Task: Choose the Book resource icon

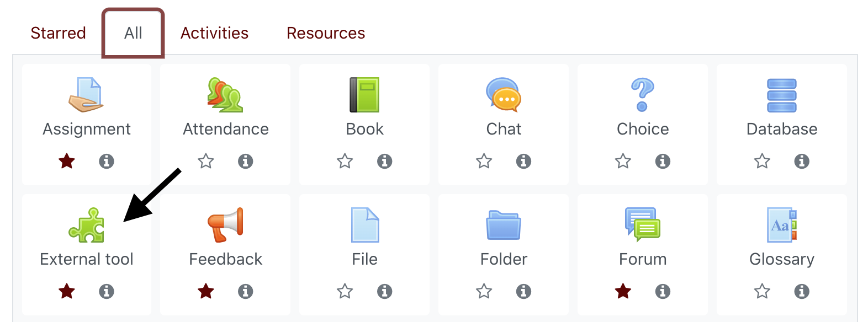Action: click(x=364, y=95)
